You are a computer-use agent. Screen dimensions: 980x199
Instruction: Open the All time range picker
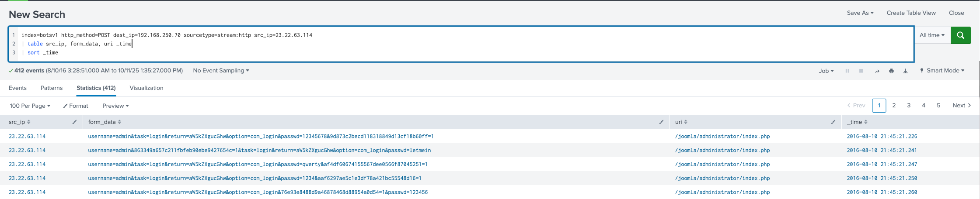pos(932,35)
